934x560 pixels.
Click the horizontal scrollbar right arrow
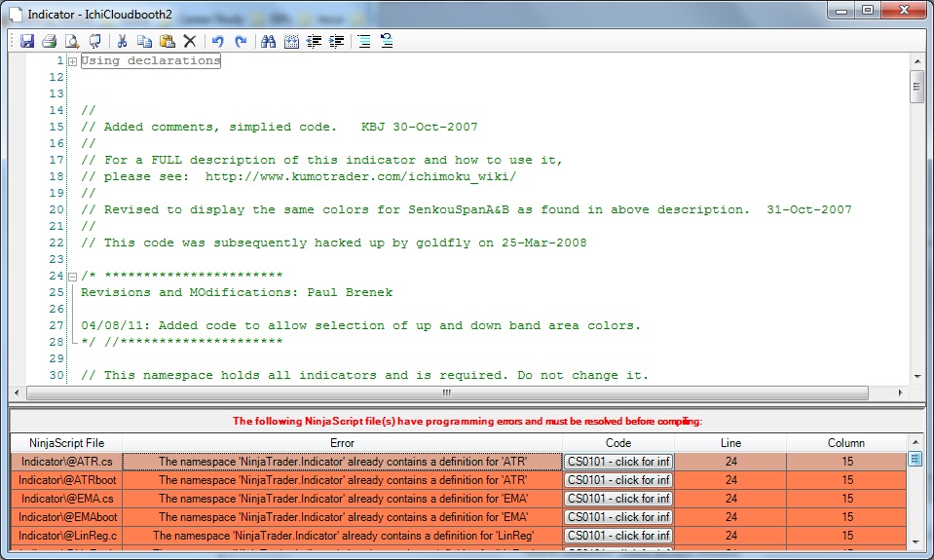click(x=901, y=392)
